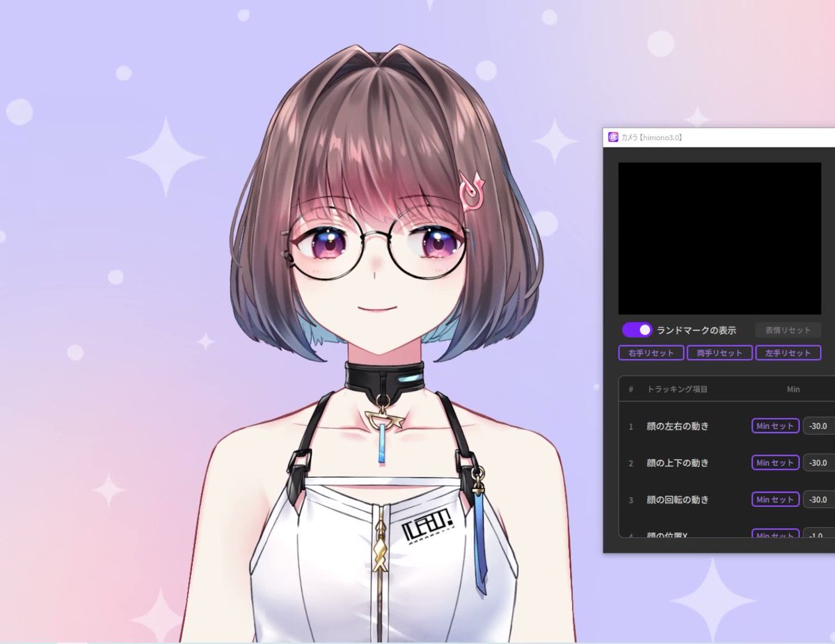The width and height of the screenshot is (835, 644).
Task: Click the ランドマークの表示 label text
Action: point(696,330)
